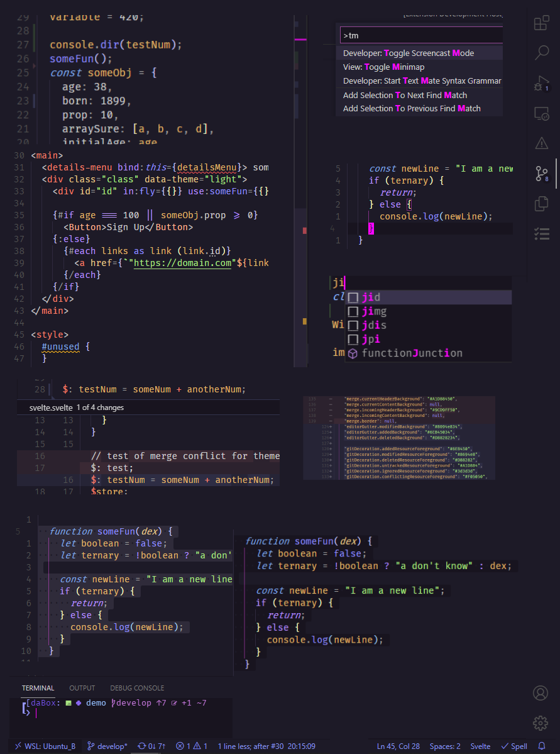Image resolution: width=560 pixels, height=754 pixels.
Task: Select Add Selection To Previous Find Match
Action: click(x=419, y=109)
